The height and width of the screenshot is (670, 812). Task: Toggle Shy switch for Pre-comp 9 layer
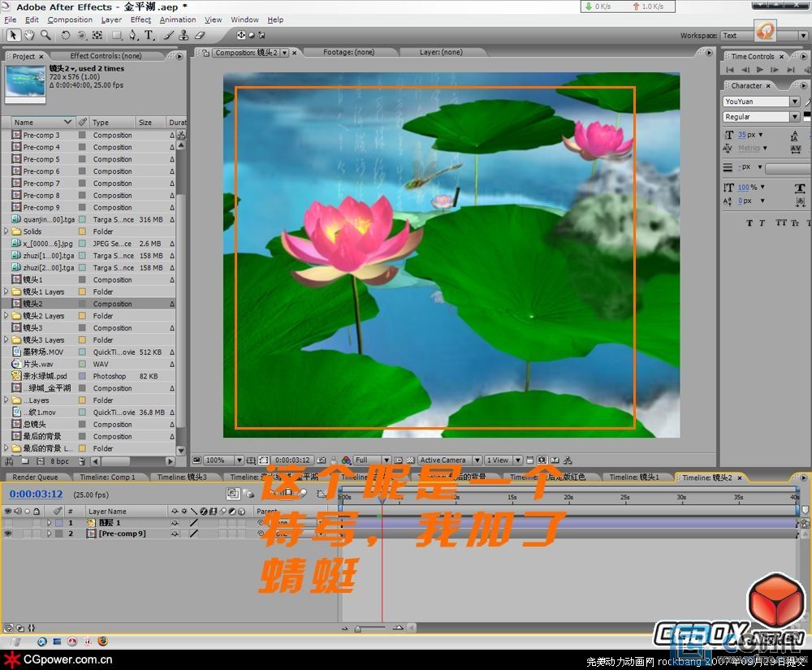click(x=175, y=534)
